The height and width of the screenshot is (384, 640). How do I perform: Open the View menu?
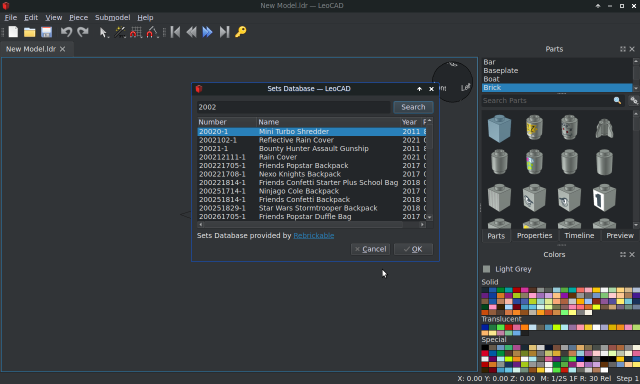click(53, 18)
